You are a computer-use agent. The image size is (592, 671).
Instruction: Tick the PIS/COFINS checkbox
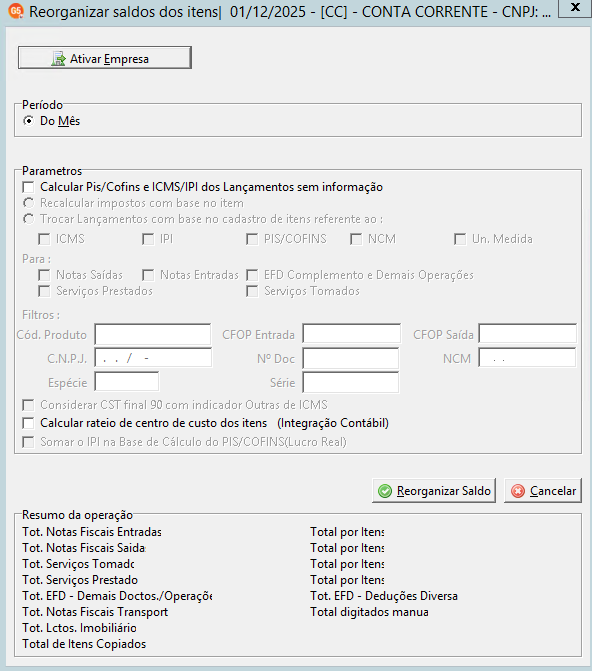point(252,239)
